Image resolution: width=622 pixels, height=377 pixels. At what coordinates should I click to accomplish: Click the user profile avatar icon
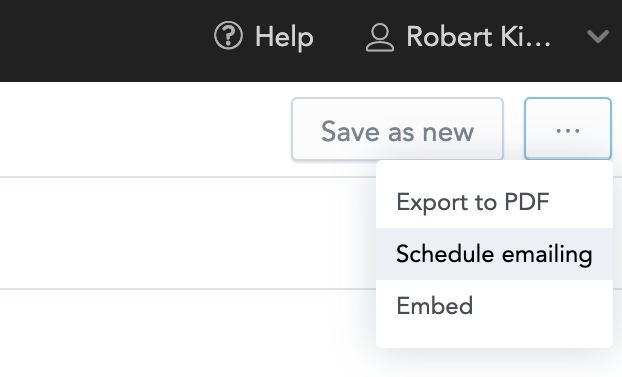click(380, 38)
